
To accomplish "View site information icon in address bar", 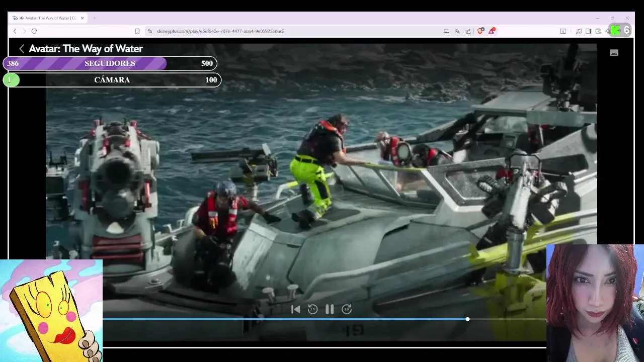I will (150, 31).
